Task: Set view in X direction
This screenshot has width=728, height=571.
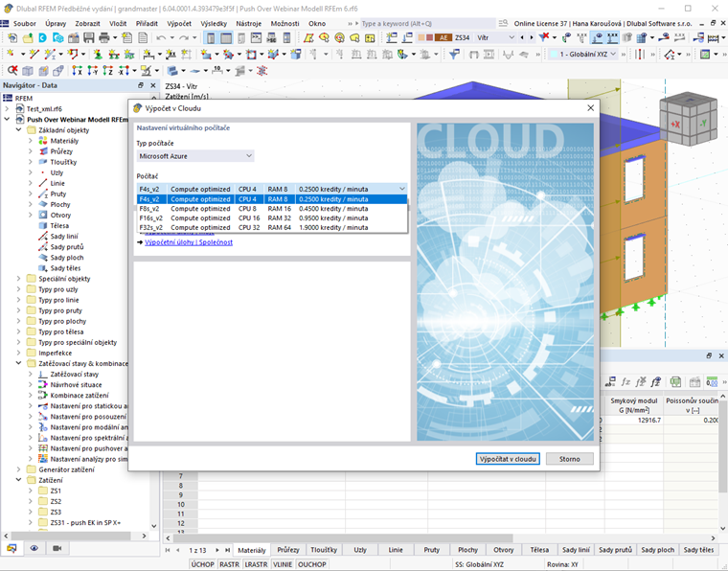Action: pos(77,71)
